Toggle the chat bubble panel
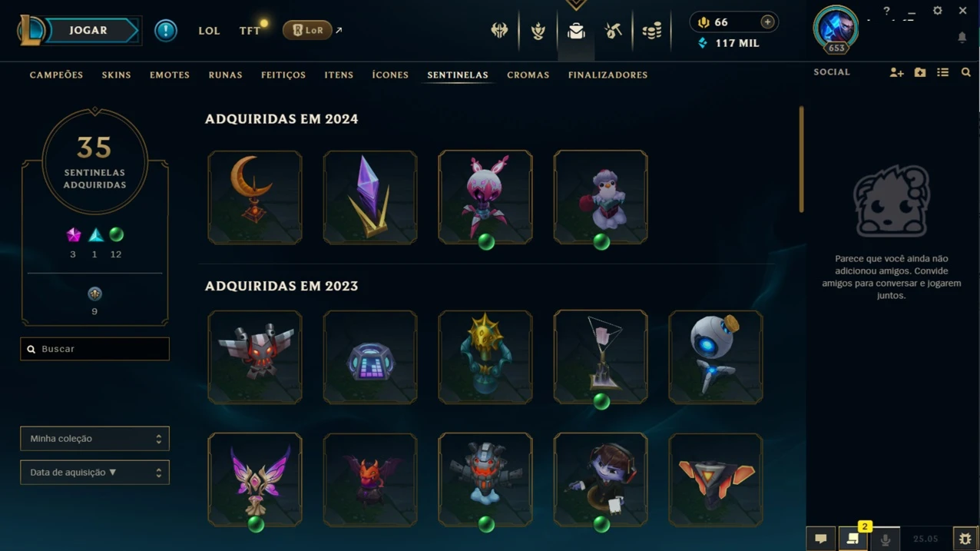980x551 pixels. click(x=820, y=539)
